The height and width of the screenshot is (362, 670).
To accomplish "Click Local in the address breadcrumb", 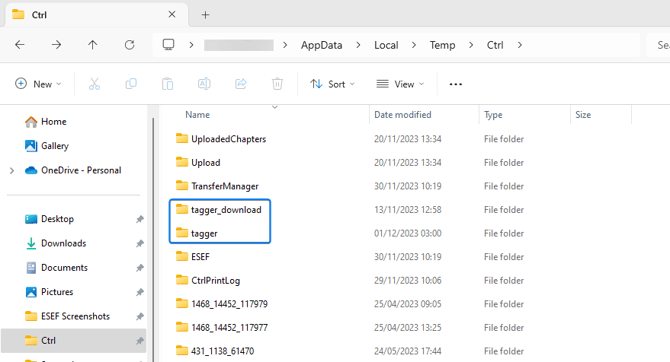I will (x=386, y=45).
